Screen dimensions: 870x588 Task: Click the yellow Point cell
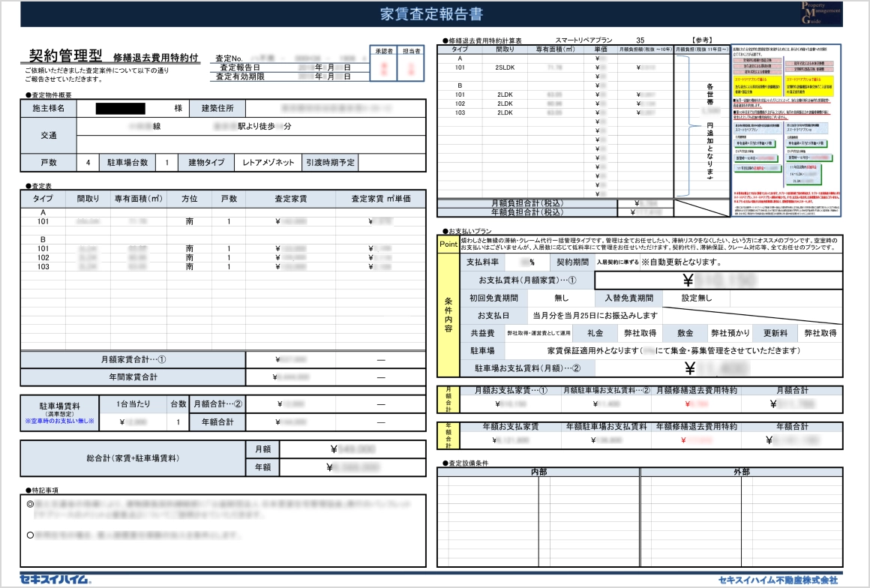coord(448,244)
